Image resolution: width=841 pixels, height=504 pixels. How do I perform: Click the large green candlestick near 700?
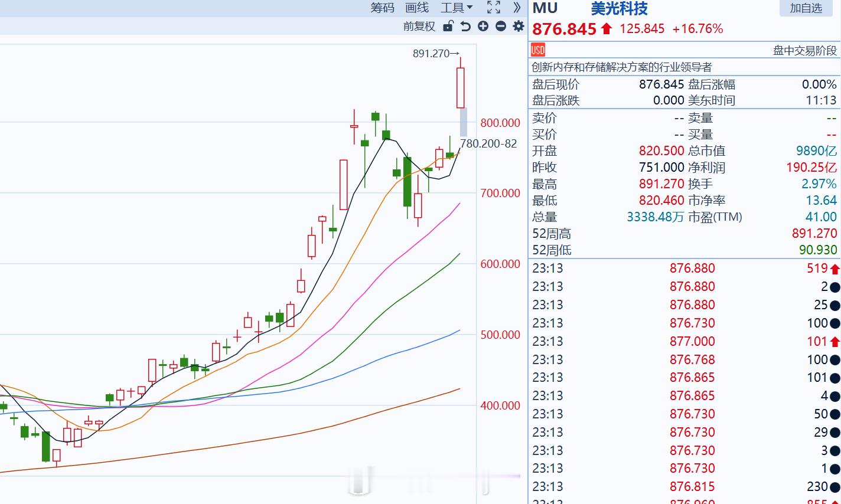[x=407, y=182]
